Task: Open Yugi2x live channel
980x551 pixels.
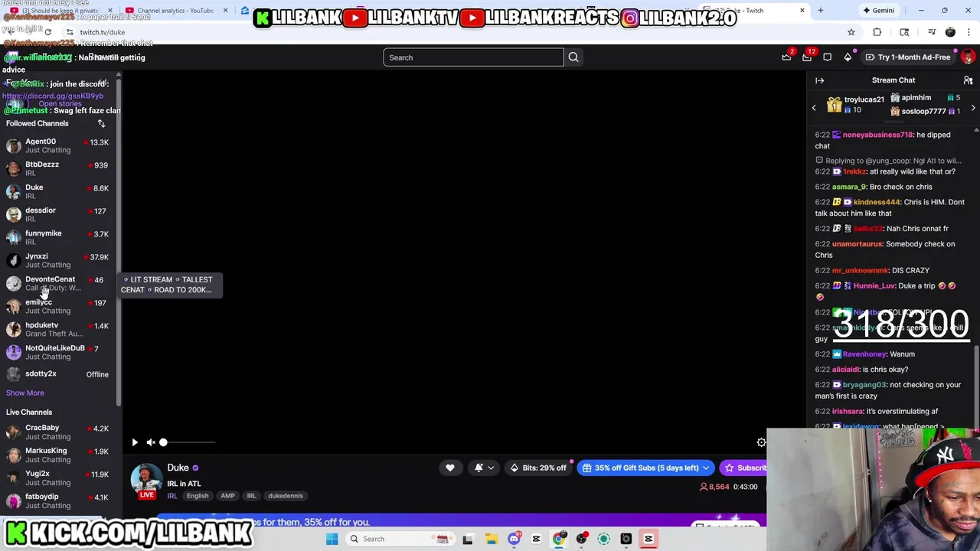Action: click(60, 478)
